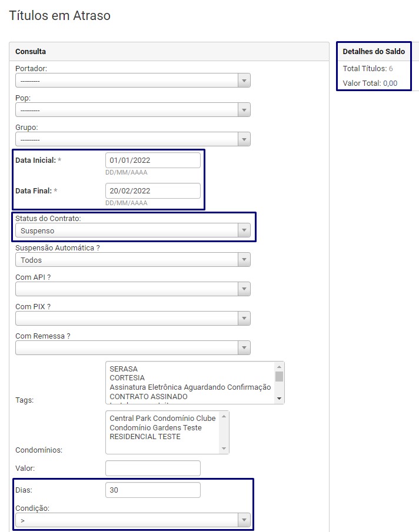Select the CORTESIA tag in list
419x532 pixels.
tap(127, 378)
